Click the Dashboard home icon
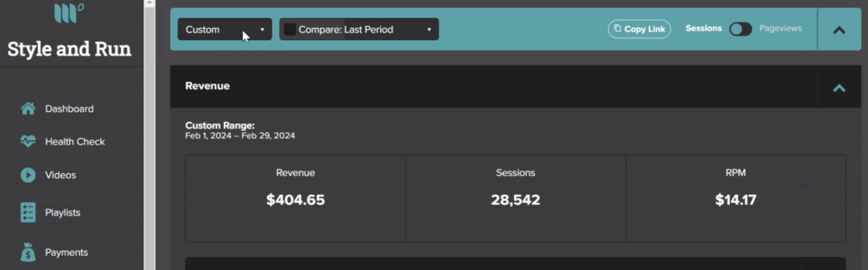The image size is (868, 270). click(x=28, y=108)
